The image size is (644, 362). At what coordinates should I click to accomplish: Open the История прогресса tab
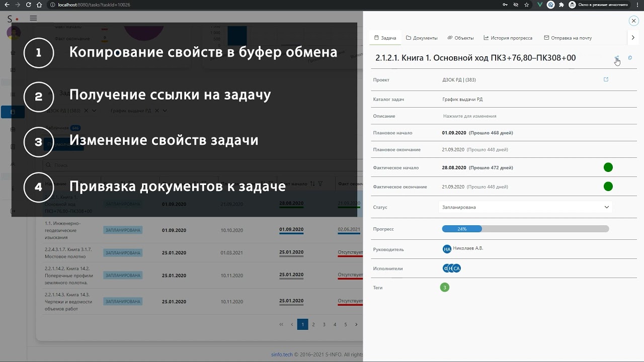(x=508, y=38)
